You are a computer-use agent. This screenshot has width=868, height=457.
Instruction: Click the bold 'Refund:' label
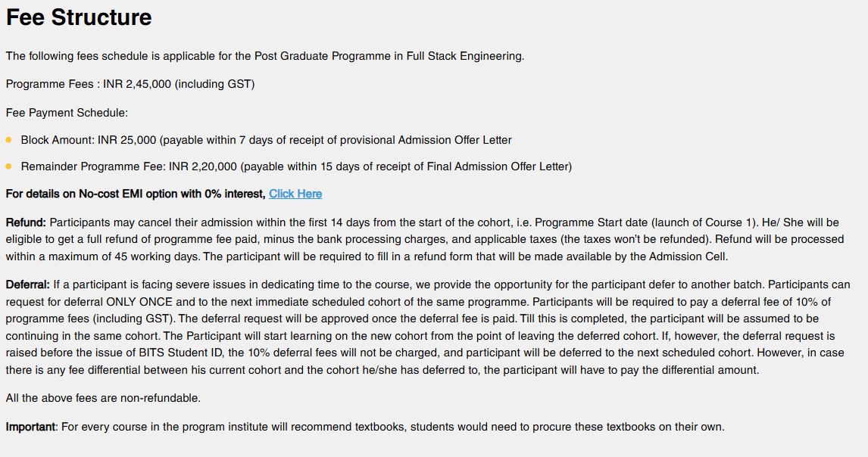[x=26, y=222]
